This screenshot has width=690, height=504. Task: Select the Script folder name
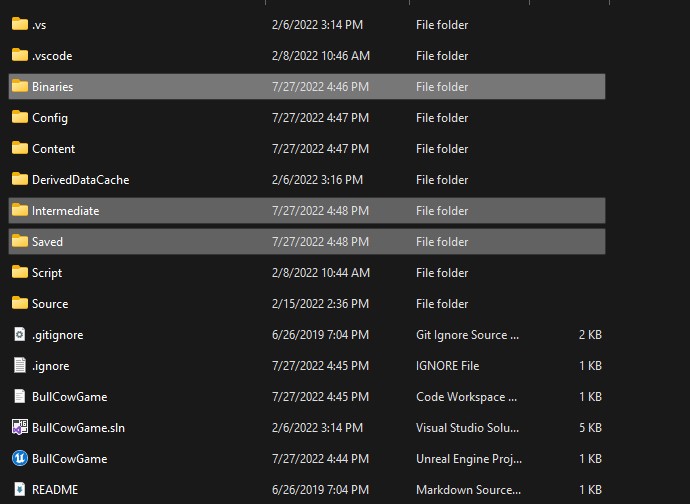tap(47, 272)
